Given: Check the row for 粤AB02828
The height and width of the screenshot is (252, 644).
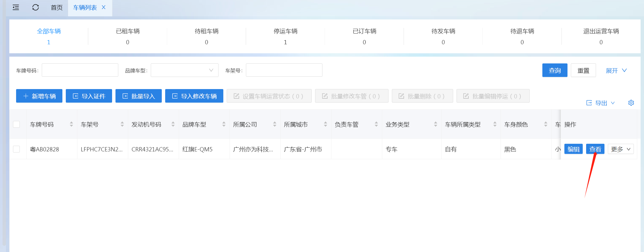Looking at the screenshot, I should [17, 149].
